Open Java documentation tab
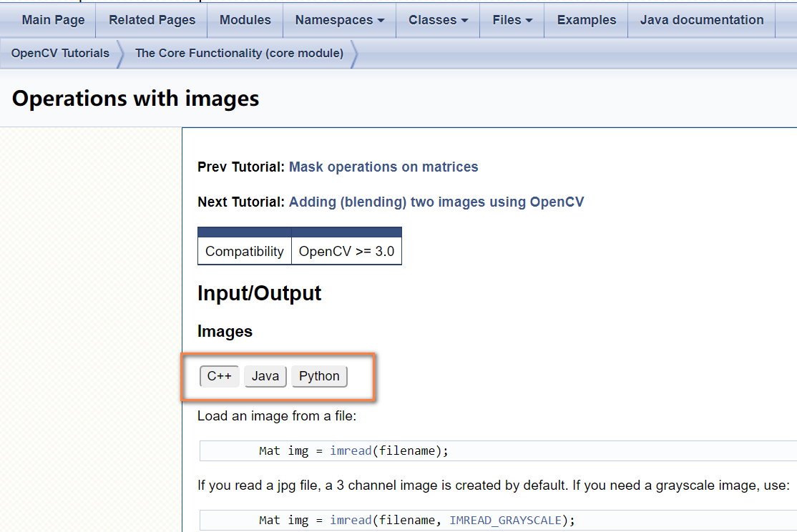The height and width of the screenshot is (532, 797). click(x=701, y=20)
